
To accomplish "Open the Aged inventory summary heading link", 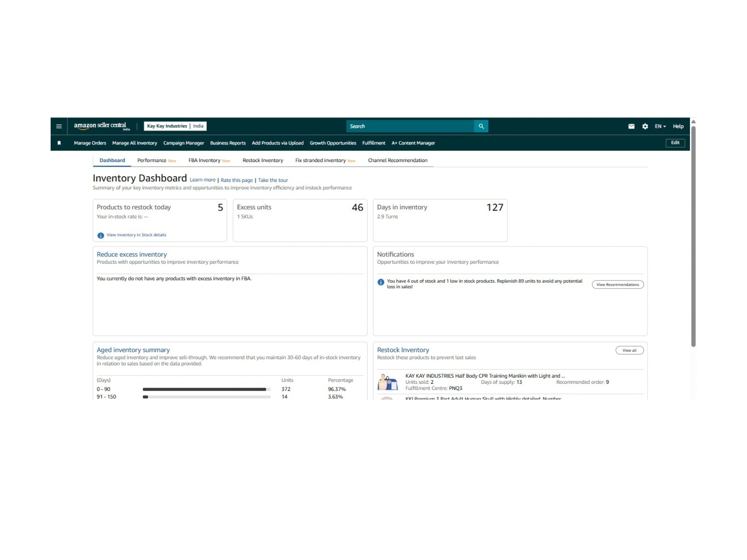I will click(x=133, y=350).
